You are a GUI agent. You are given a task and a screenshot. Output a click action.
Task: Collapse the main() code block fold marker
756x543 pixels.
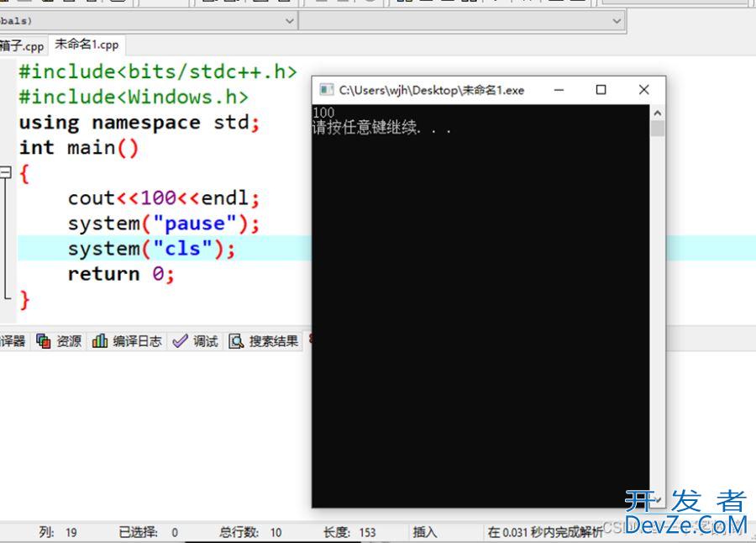[x=6, y=172]
